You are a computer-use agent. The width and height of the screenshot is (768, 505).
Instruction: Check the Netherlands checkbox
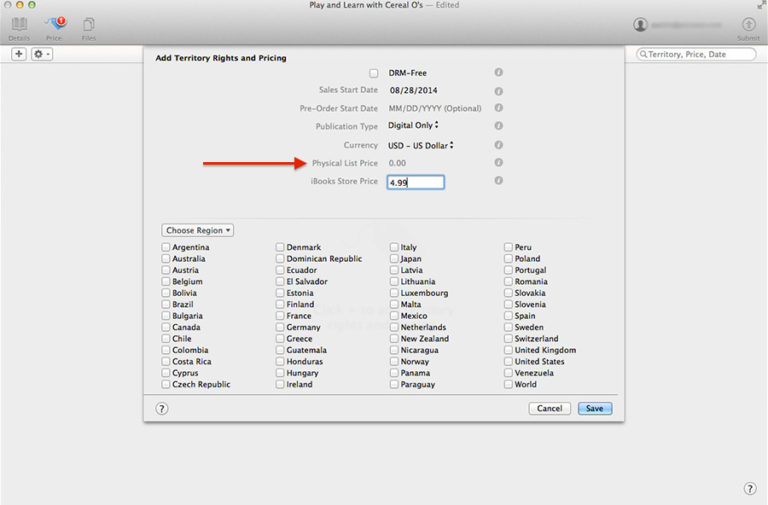click(x=394, y=327)
